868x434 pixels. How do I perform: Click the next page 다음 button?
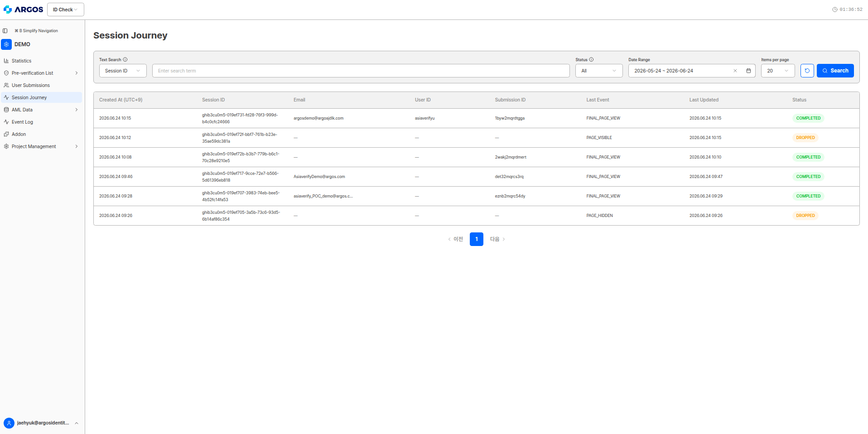pos(497,239)
